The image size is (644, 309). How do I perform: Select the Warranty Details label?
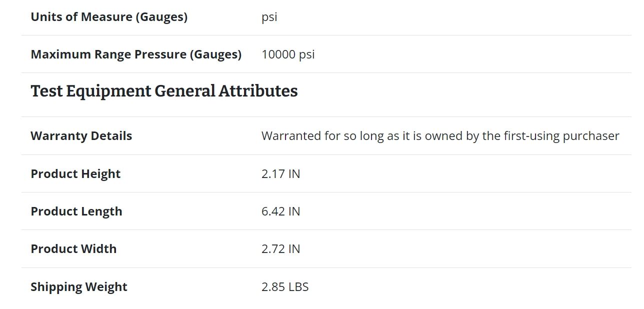[x=81, y=136]
